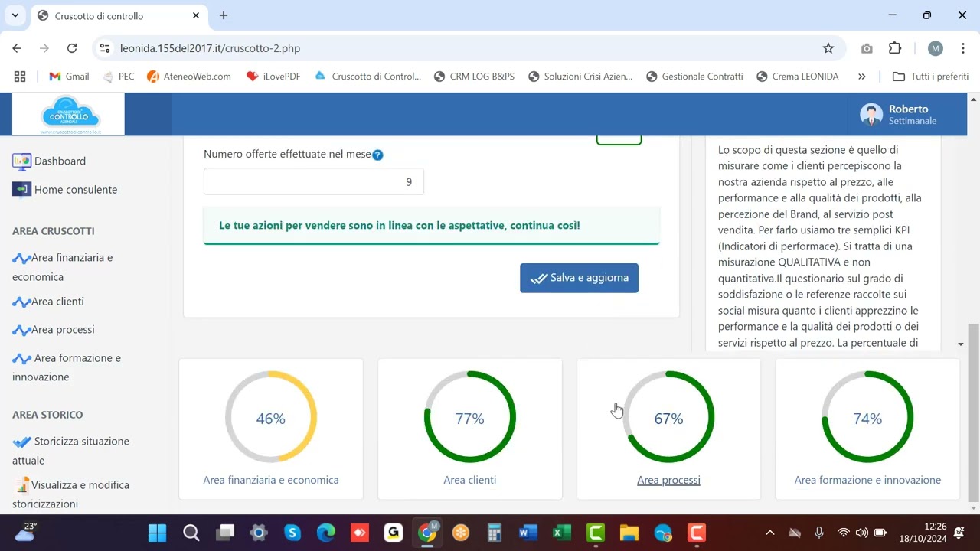Open the Chrome extensions puzzle icon
This screenshot has width=980, height=551.
(894, 48)
